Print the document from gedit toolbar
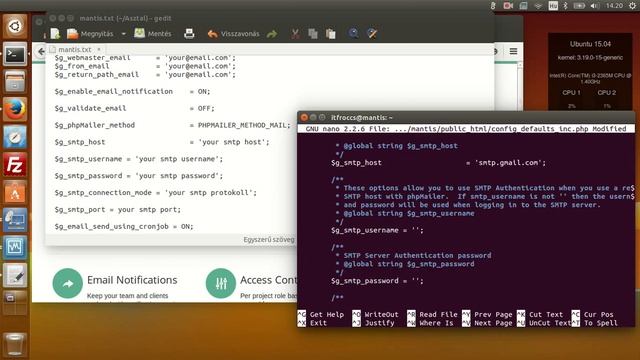 pos(189,34)
